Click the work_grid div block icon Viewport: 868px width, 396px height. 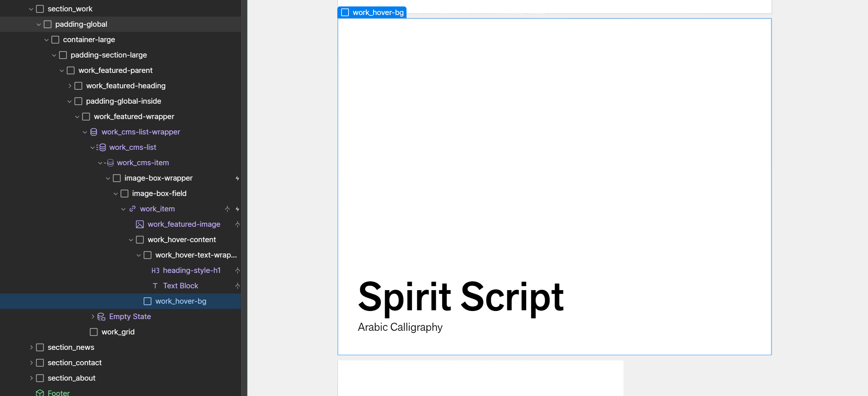click(x=94, y=332)
